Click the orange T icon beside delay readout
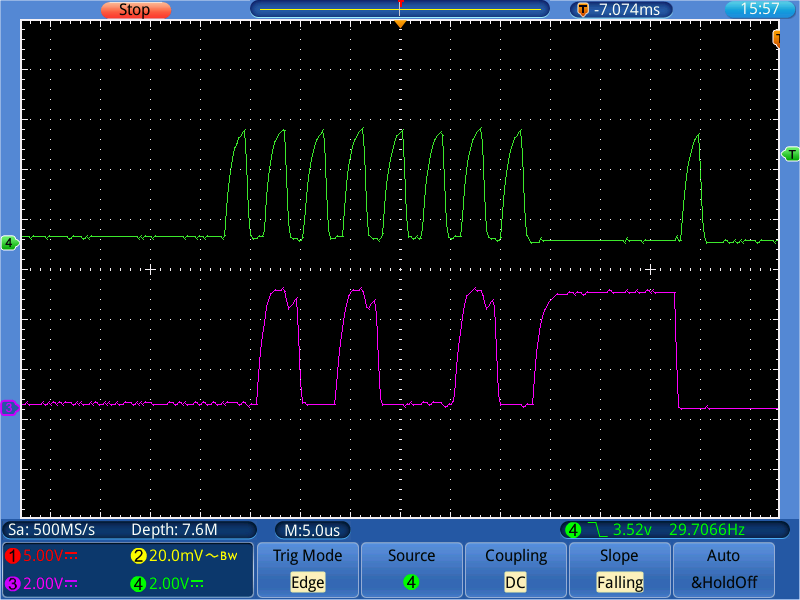 click(583, 10)
